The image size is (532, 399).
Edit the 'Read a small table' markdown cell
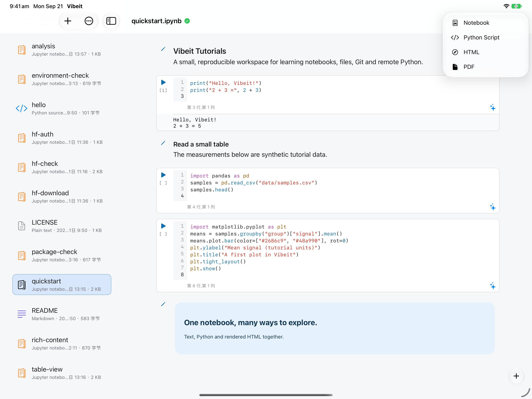(163, 143)
